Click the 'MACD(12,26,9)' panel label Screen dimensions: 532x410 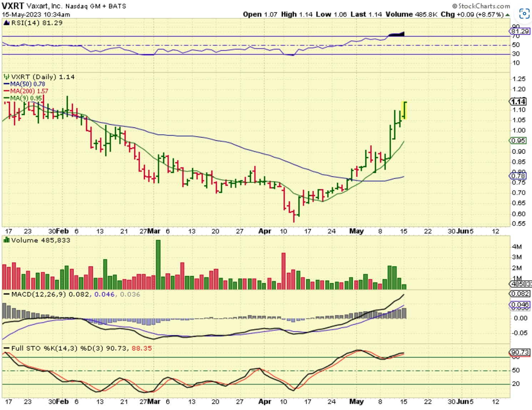(x=39, y=294)
